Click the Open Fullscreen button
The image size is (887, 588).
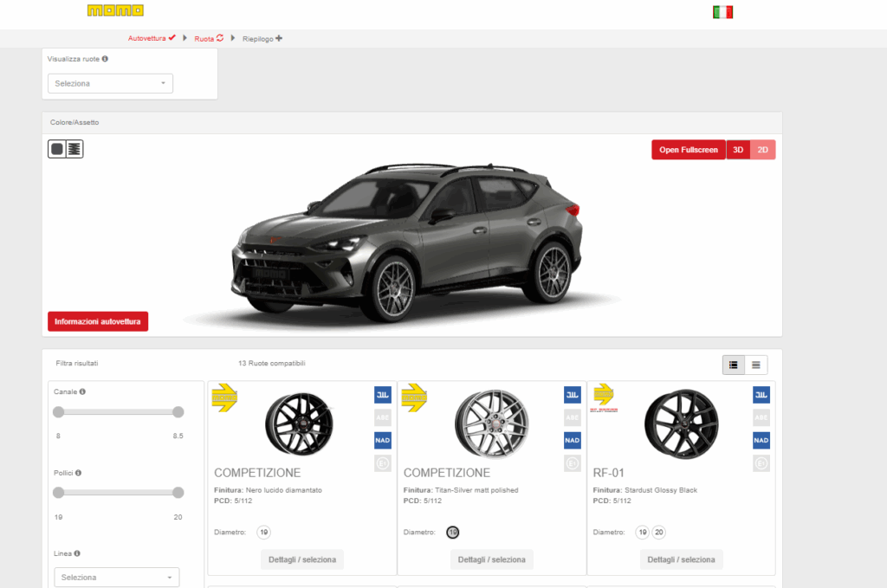coord(689,150)
